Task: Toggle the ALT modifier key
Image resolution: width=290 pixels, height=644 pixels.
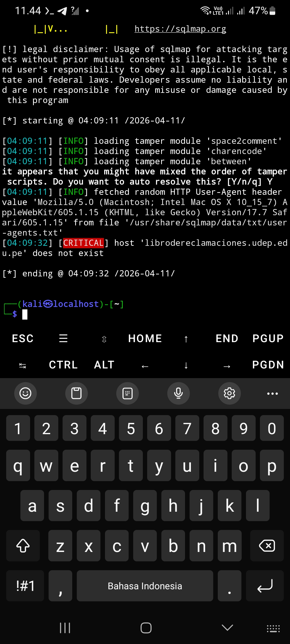Action: tap(104, 365)
